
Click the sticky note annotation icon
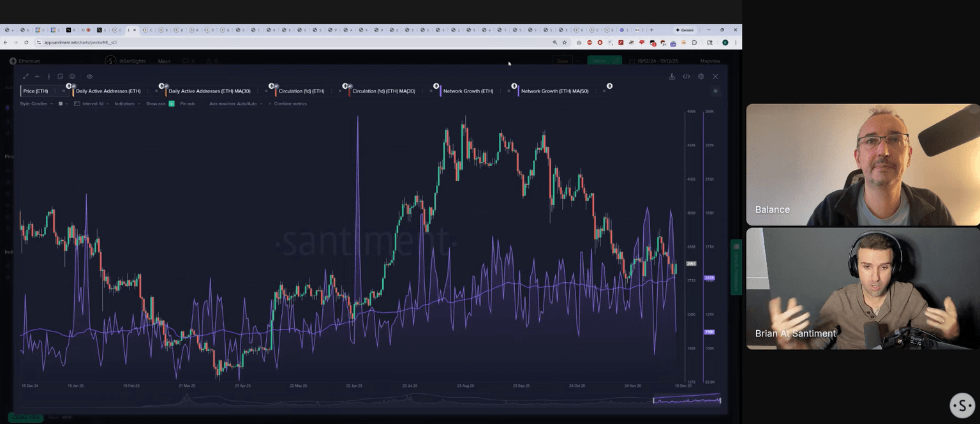(x=61, y=77)
